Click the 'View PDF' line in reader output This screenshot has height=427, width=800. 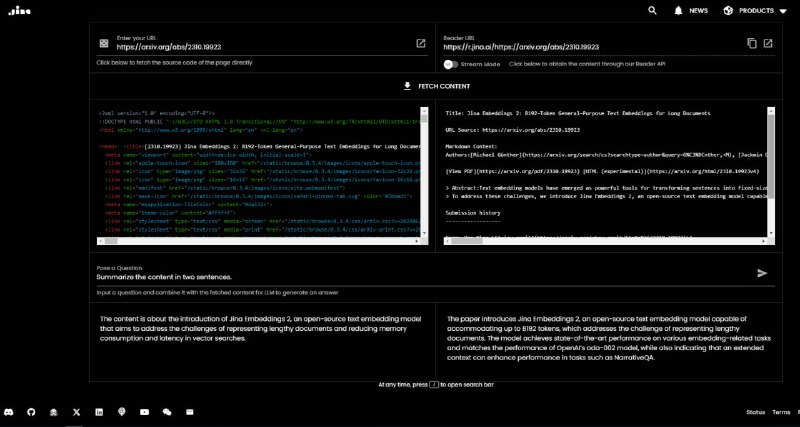click(602, 171)
